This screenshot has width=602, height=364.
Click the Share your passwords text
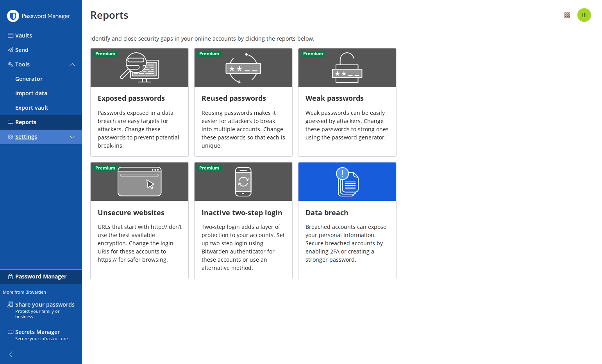coord(45,305)
